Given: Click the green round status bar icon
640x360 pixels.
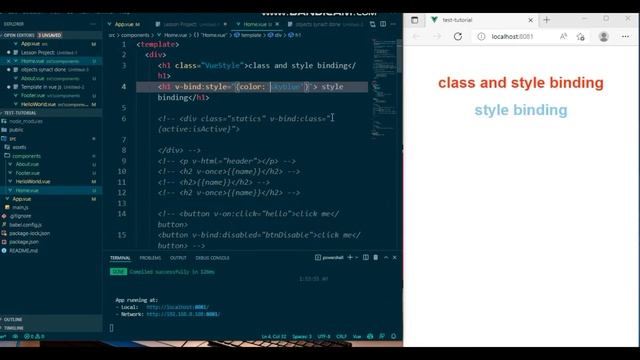Looking at the screenshot, I should click(x=370, y=336).
